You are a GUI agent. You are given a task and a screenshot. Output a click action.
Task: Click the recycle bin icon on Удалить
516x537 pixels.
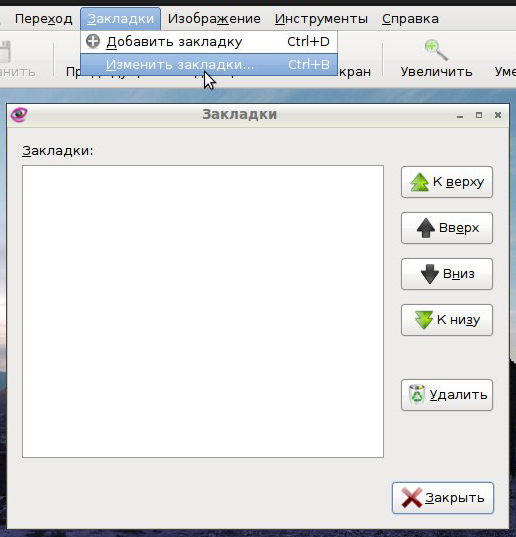pos(417,395)
